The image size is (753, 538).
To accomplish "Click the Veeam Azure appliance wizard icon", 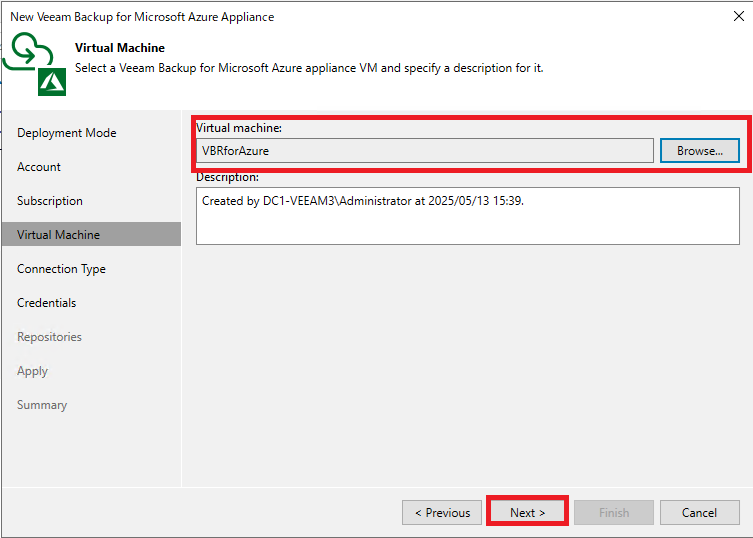I will tap(35, 64).
